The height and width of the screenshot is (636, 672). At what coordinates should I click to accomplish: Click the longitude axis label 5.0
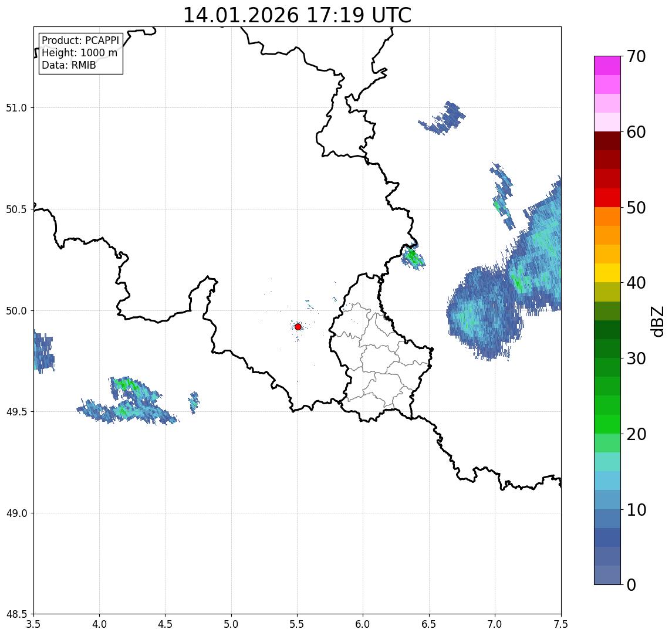231,624
